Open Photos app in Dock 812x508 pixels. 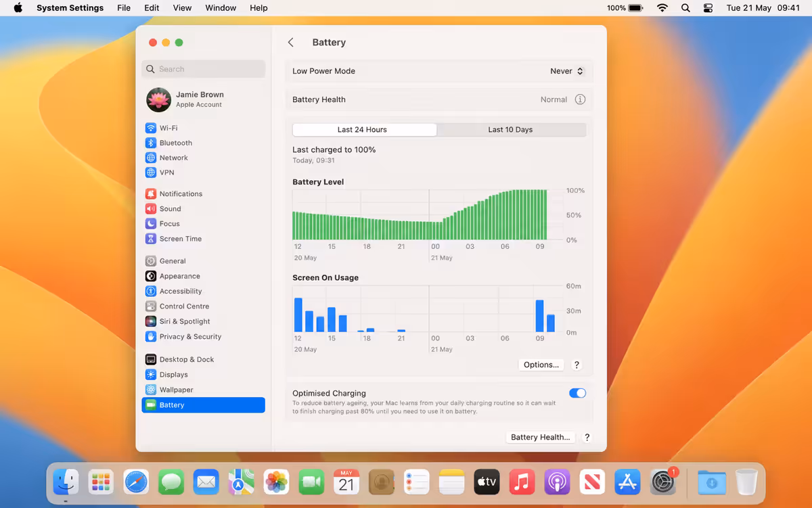pos(276,482)
